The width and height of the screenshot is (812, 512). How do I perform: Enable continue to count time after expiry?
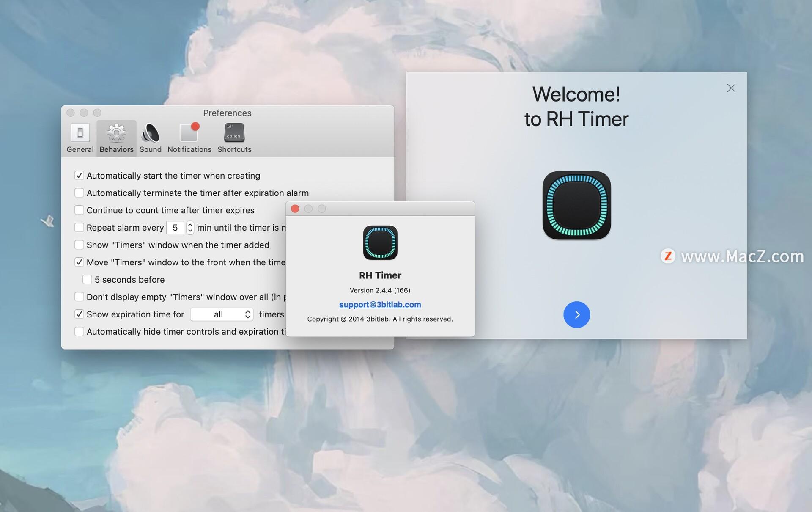(79, 210)
